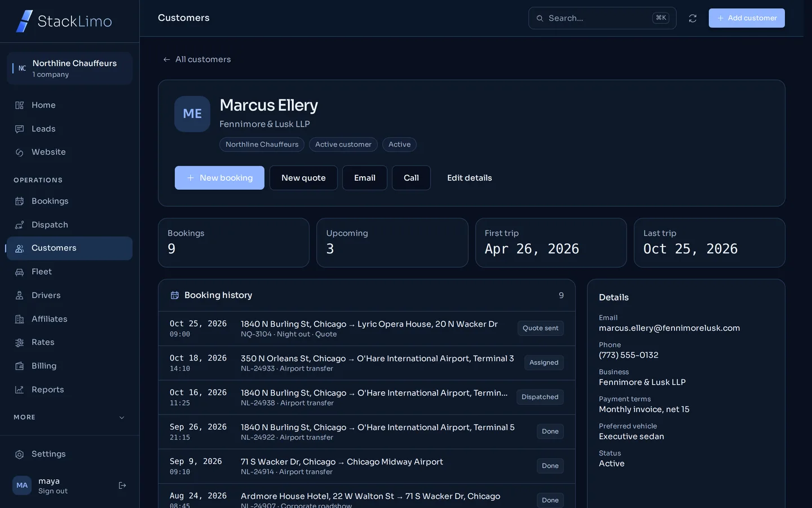Click Edit details

coord(470,178)
